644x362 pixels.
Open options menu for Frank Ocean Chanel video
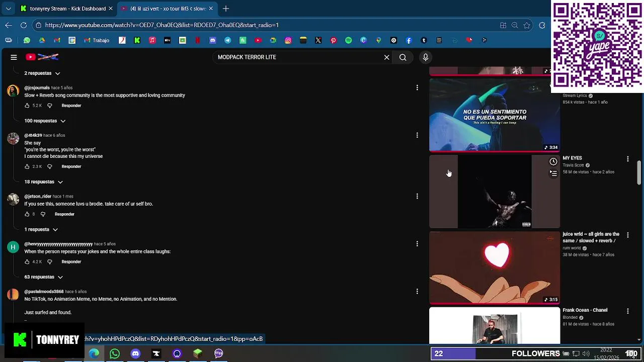[x=627, y=311]
